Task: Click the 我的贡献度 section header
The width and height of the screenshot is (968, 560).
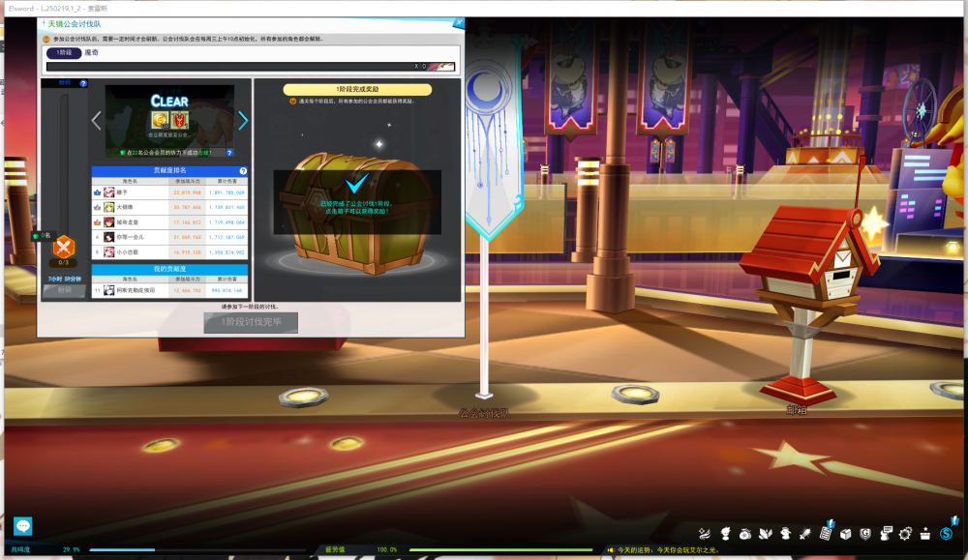Action: coord(169,269)
